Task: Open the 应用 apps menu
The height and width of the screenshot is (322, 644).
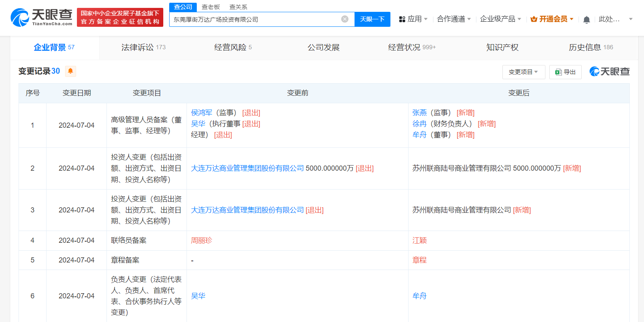Action: [413, 19]
